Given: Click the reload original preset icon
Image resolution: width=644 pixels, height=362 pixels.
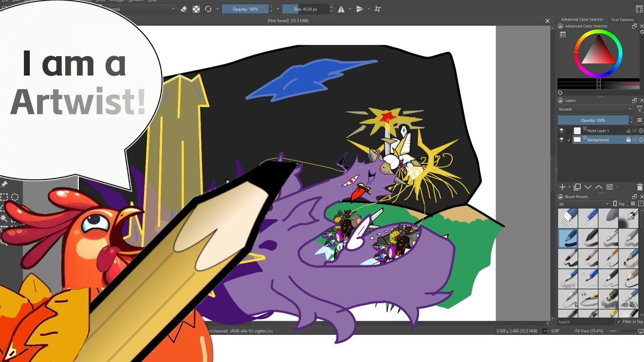Looking at the screenshot, I should coord(208,9).
